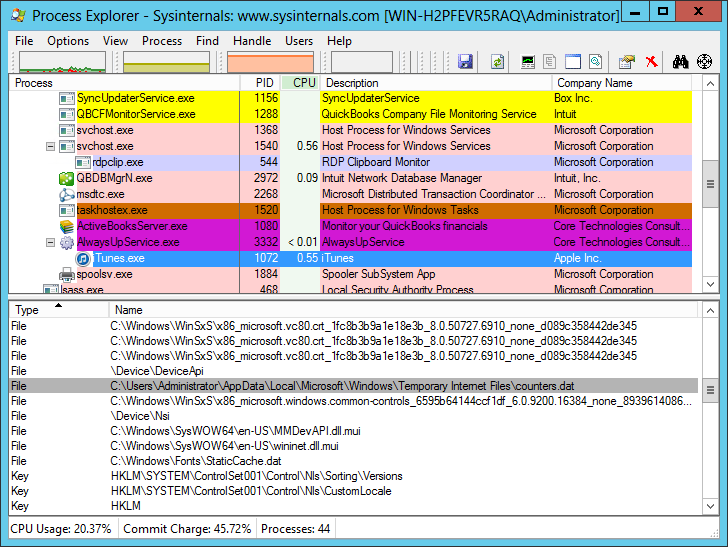
Task: Select the MMDevAPI.dll.mui handle row
Action: [354, 431]
